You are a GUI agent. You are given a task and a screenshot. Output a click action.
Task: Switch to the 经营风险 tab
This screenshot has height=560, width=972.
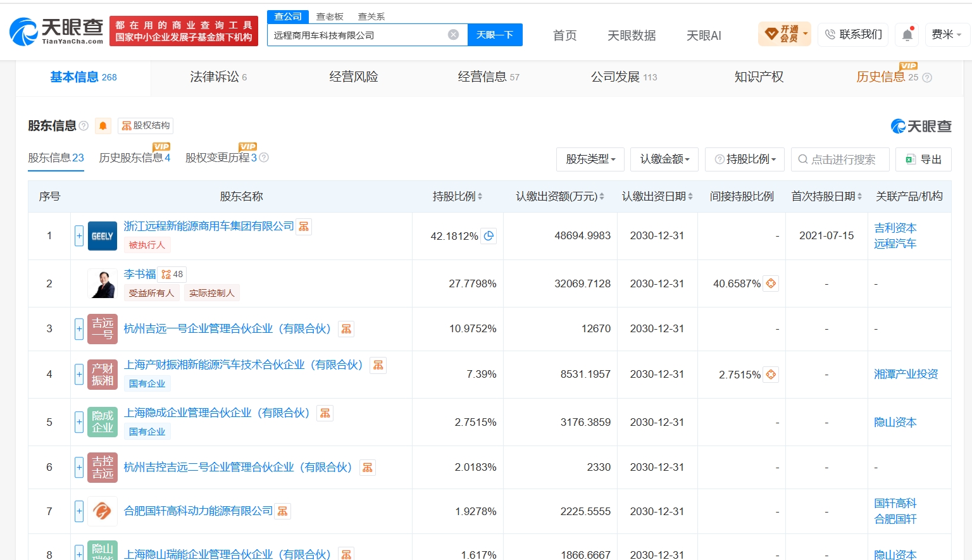tap(354, 77)
